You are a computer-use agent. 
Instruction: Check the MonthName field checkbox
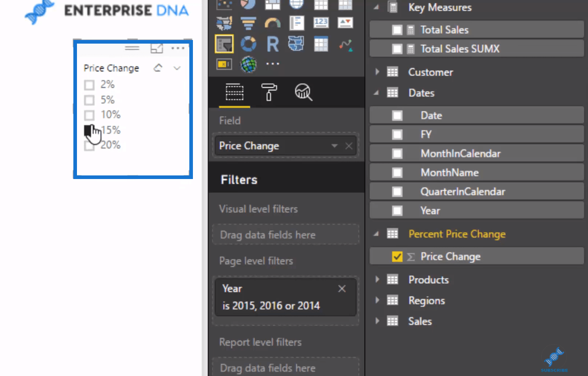397,172
